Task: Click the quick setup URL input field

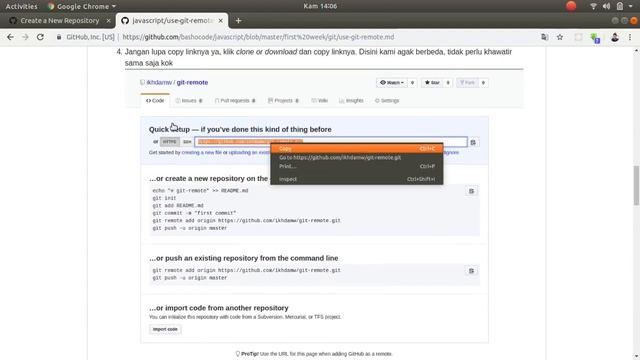Action: pos(331,142)
